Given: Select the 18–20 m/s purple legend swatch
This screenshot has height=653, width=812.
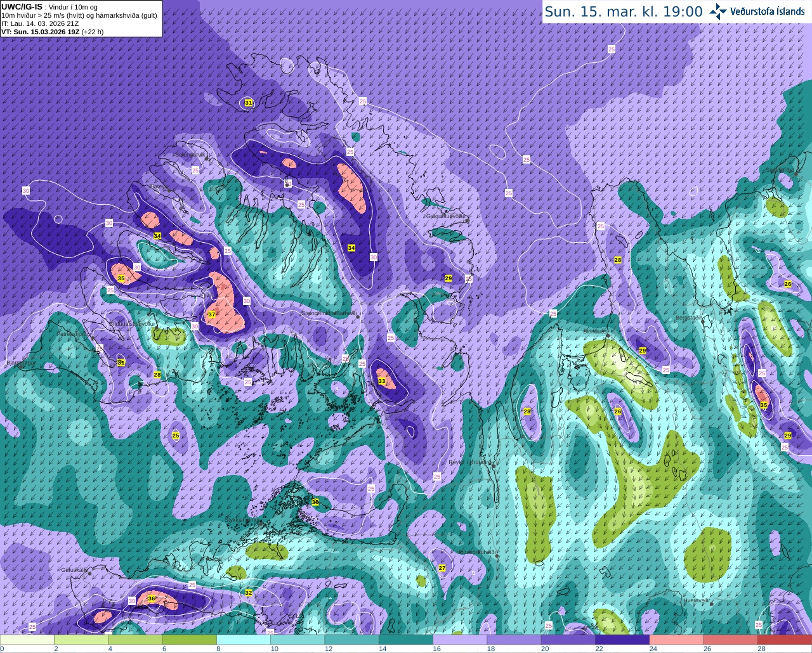Looking at the screenshot, I should tap(514, 640).
